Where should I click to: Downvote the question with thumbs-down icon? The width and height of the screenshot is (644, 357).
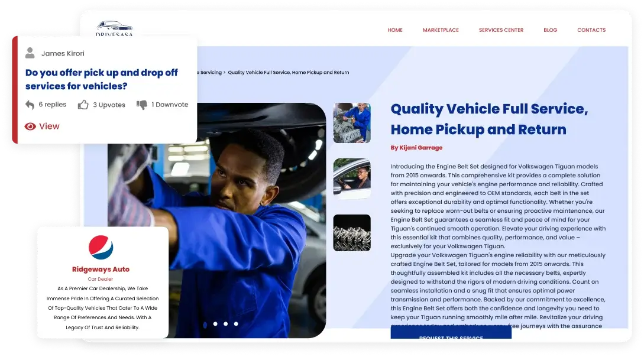(142, 105)
